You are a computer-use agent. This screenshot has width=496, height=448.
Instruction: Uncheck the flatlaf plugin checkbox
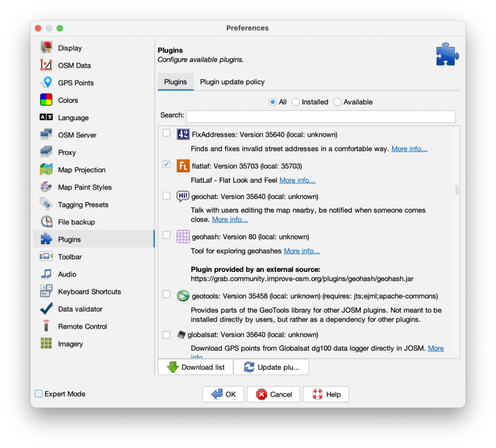point(166,164)
